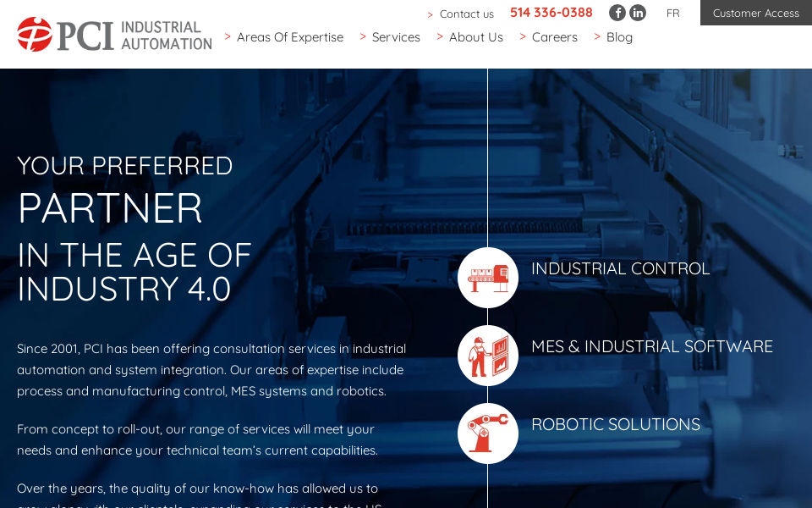Click the red arrow beside Contact us

(x=431, y=14)
